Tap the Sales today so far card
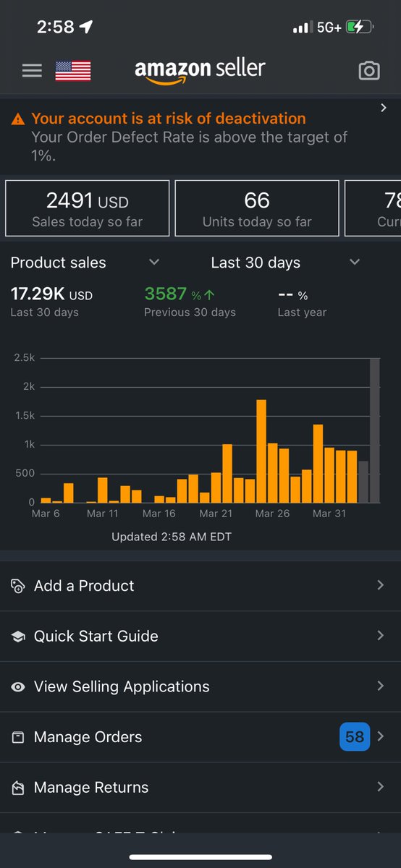 click(88, 208)
